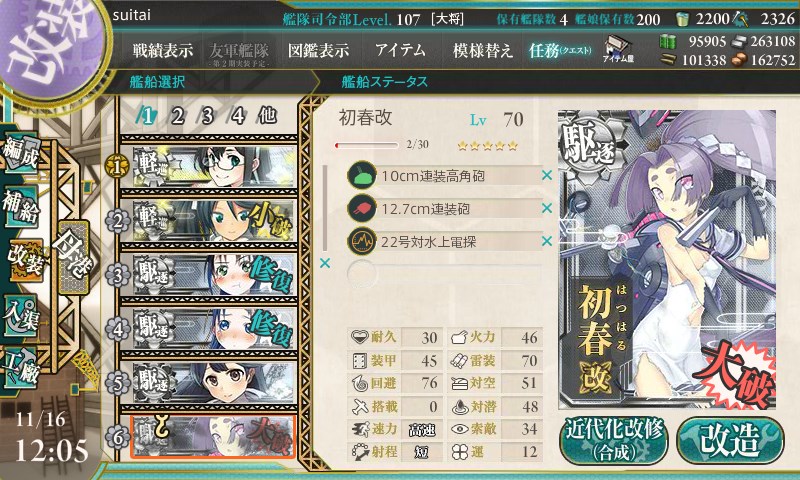Click the 改造 remodel button
This screenshot has width=800, height=480.
pyautogui.click(x=730, y=441)
